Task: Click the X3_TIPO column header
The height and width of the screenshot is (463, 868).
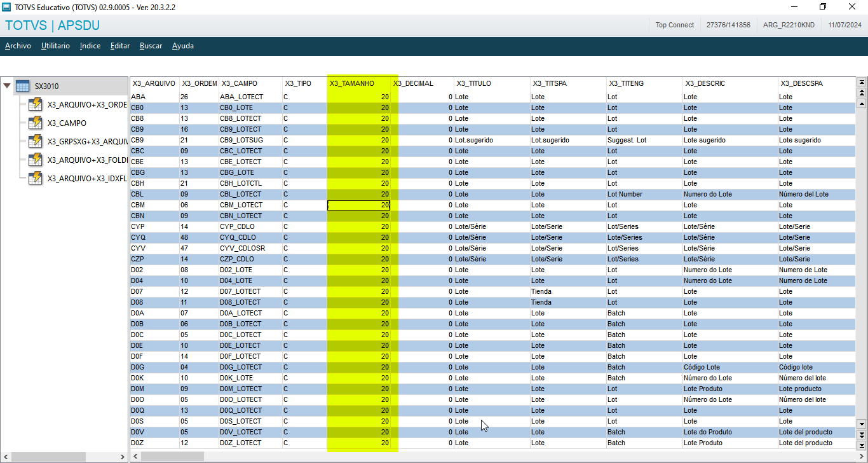Action: point(304,83)
